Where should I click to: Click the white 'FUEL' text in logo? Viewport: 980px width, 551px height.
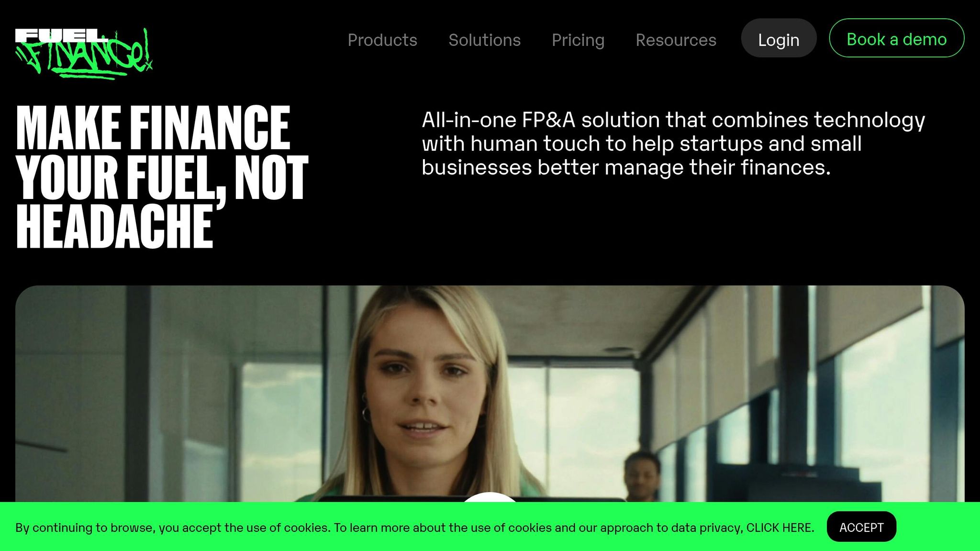61,35
